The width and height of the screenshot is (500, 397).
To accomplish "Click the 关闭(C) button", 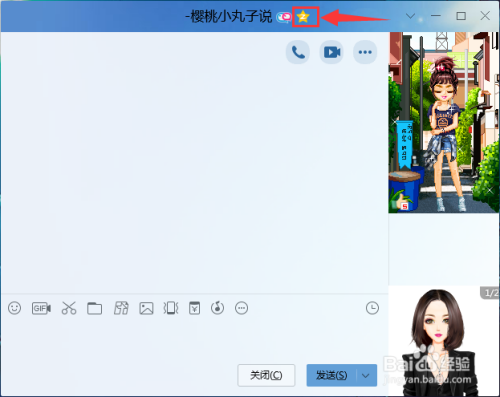I will [x=266, y=375].
